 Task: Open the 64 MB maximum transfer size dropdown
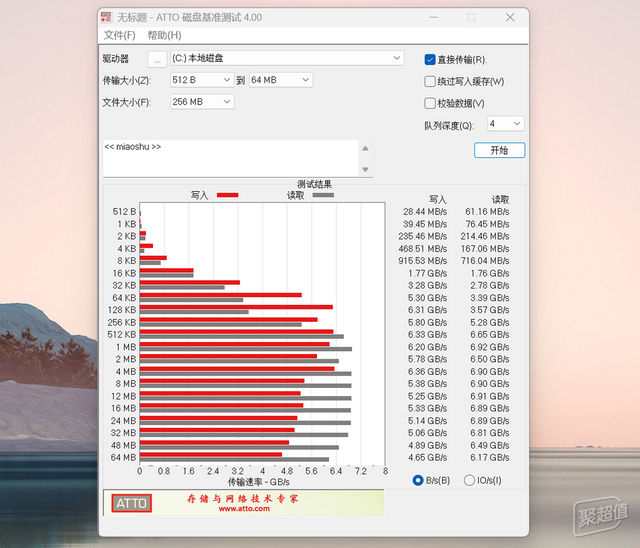click(x=281, y=80)
